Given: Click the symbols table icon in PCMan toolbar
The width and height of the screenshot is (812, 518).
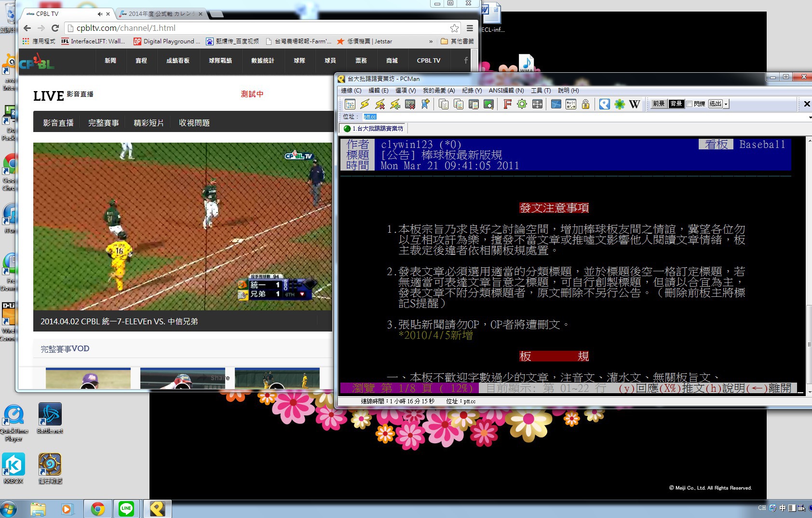Looking at the screenshot, I should [x=571, y=104].
